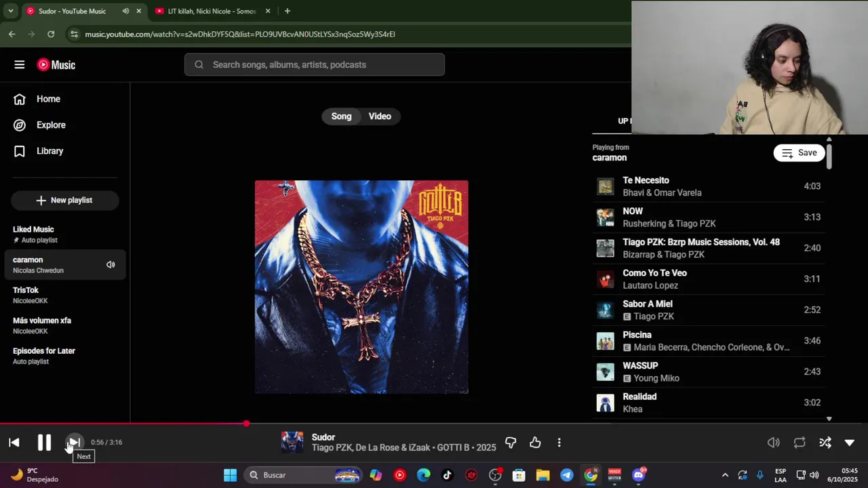Mute the Sudor tab via audio icon
Image resolution: width=868 pixels, height=488 pixels.
click(x=125, y=11)
